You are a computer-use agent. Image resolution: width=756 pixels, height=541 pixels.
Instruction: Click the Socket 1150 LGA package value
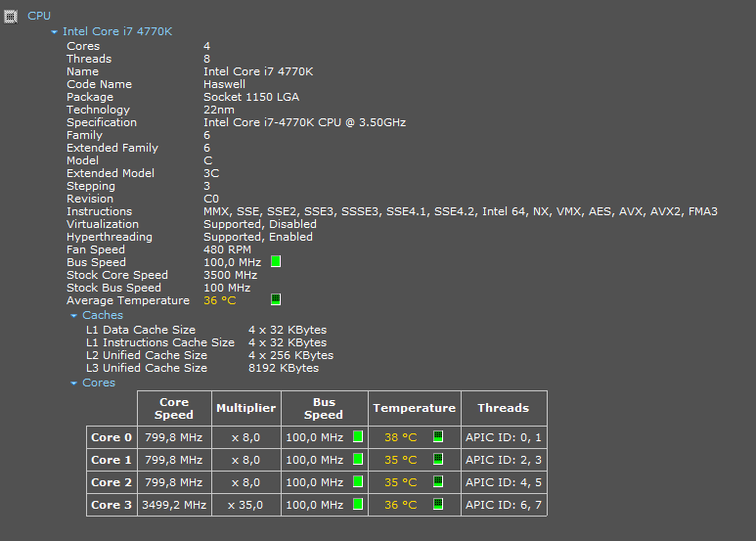(x=251, y=97)
